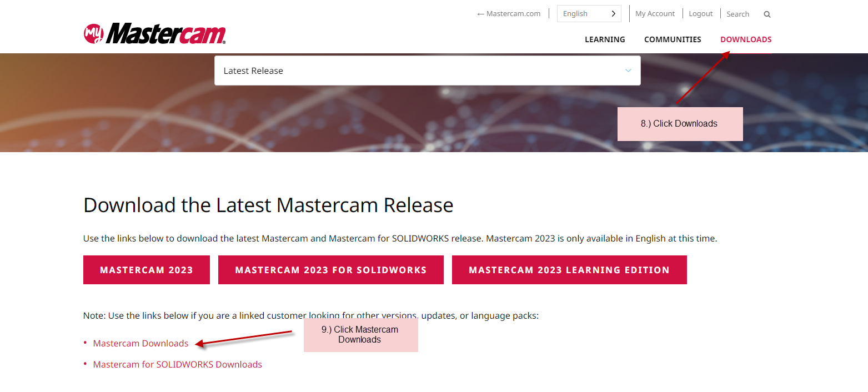Image resolution: width=868 pixels, height=392 pixels.
Task: Go to Mastercam.com link
Action: click(509, 14)
